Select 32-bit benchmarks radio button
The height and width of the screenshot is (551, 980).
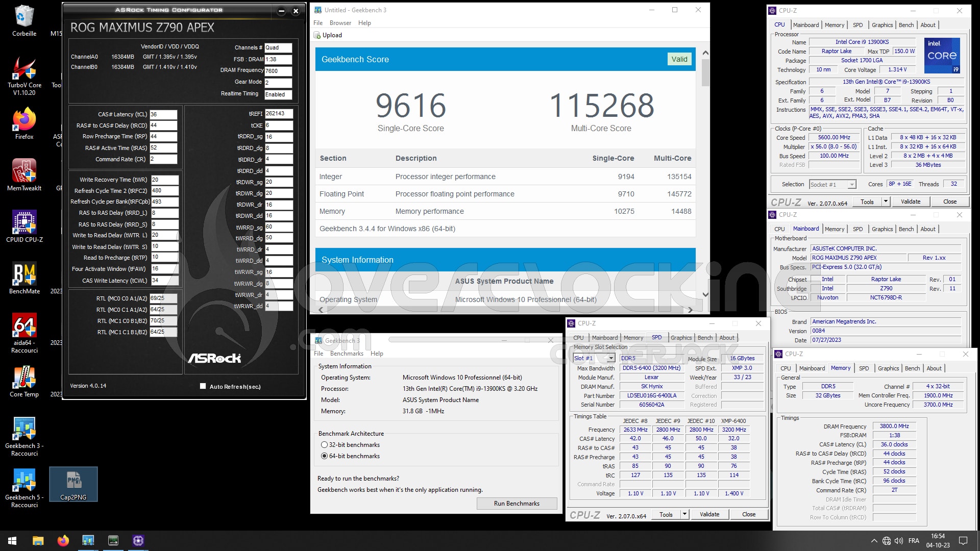click(324, 445)
